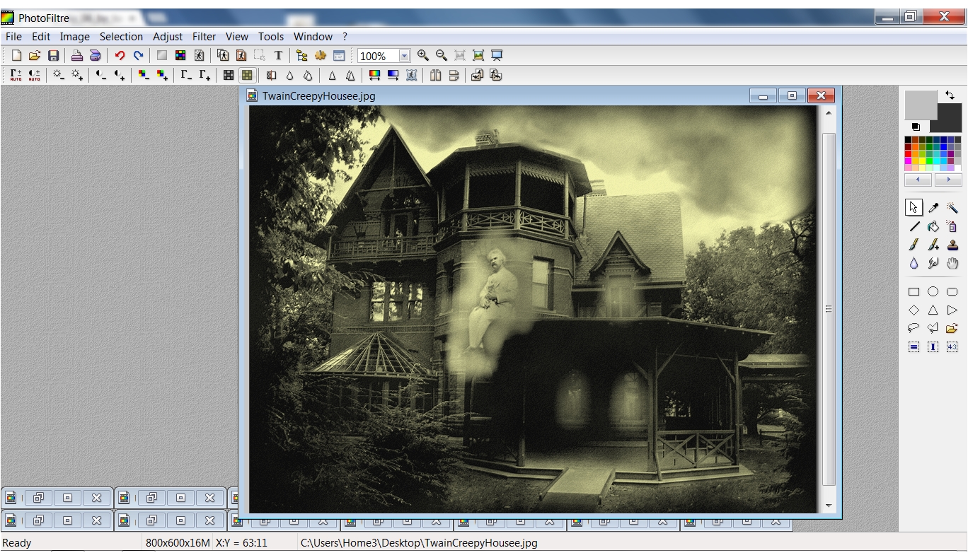
Task: Save the image with floppy disk icon
Action: coord(53,56)
